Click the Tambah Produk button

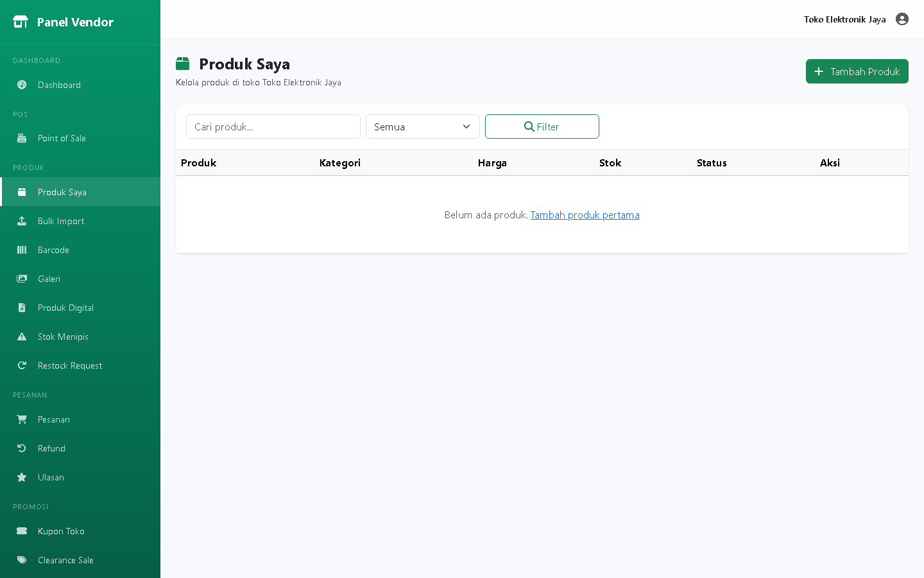point(857,71)
